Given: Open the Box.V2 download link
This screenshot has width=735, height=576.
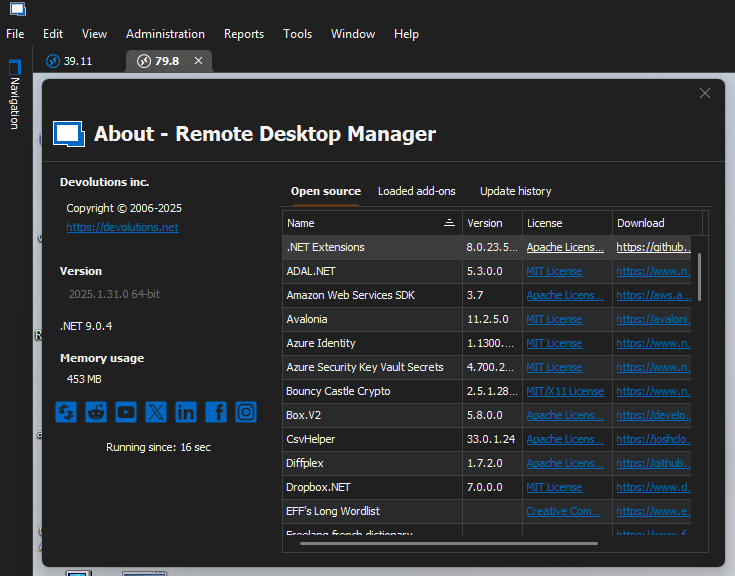Looking at the screenshot, I should pos(653,415).
